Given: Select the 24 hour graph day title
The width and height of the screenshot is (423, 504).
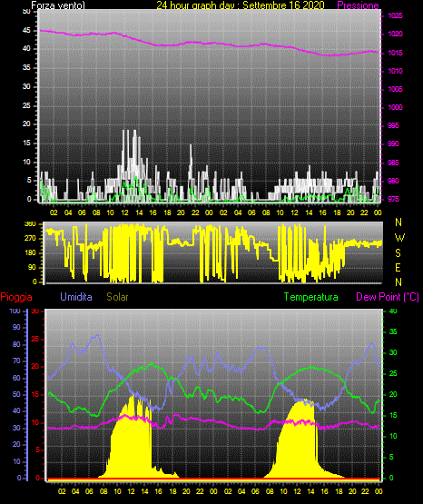Looking at the screenshot, I should (x=241, y=5).
